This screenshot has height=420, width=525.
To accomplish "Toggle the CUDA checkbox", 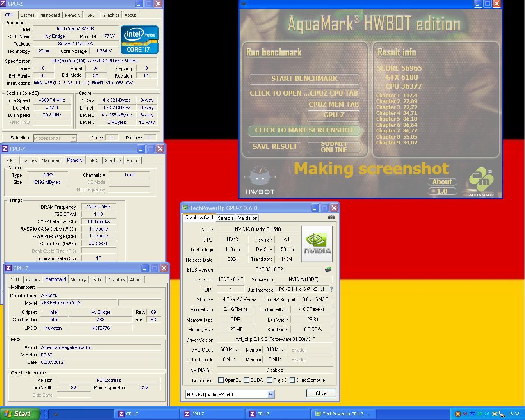I will pyautogui.click(x=247, y=380).
